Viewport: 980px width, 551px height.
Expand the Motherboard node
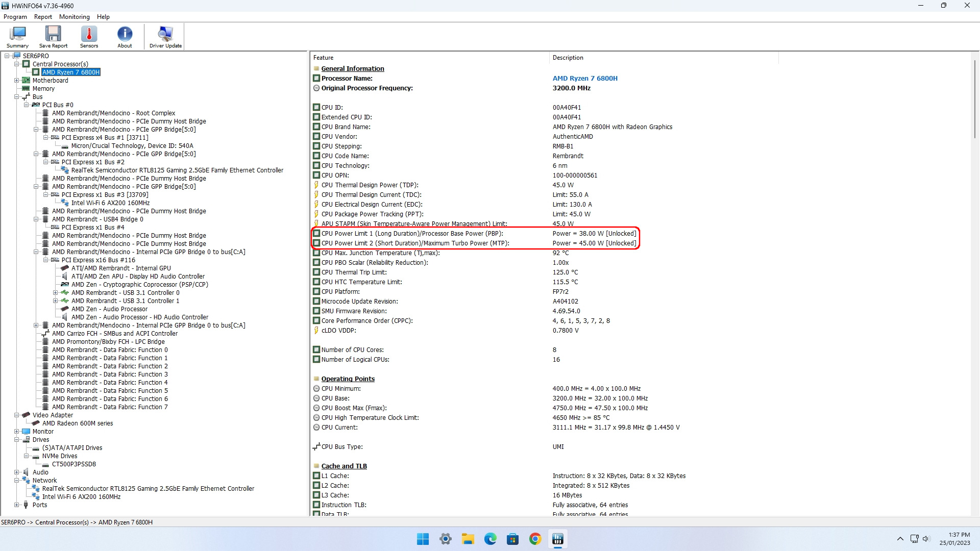click(x=17, y=81)
